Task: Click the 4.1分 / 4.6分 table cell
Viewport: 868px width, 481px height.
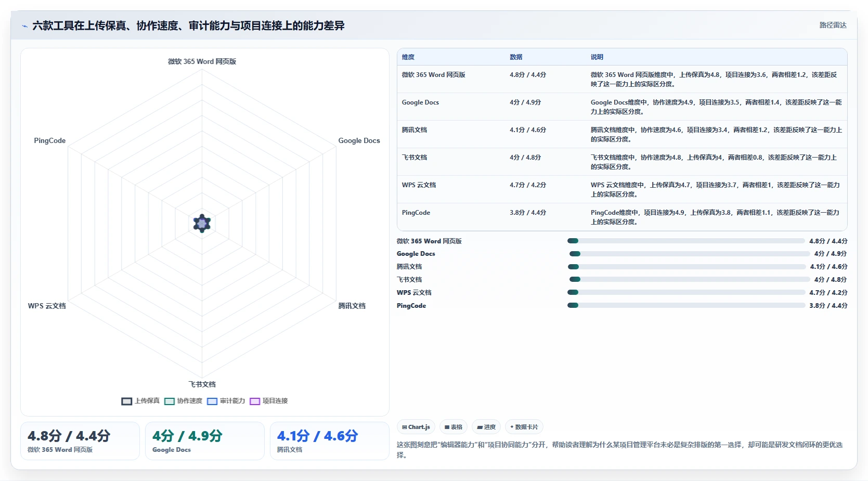Action: 528,130
